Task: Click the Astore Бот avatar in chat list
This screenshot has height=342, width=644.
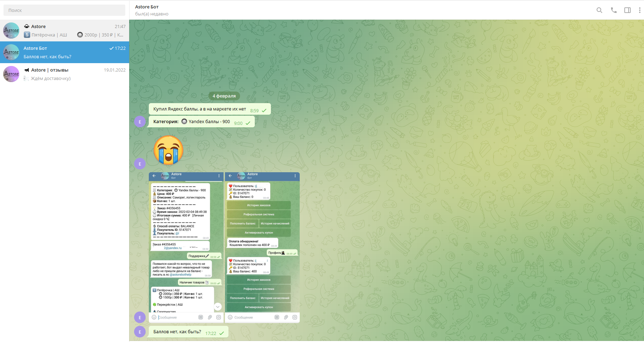Action: coord(11,52)
